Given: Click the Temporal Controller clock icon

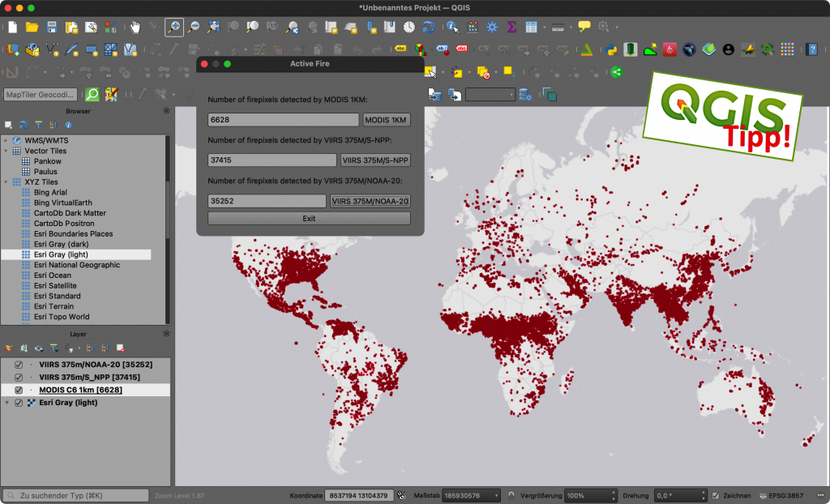Looking at the screenshot, I should (409, 27).
